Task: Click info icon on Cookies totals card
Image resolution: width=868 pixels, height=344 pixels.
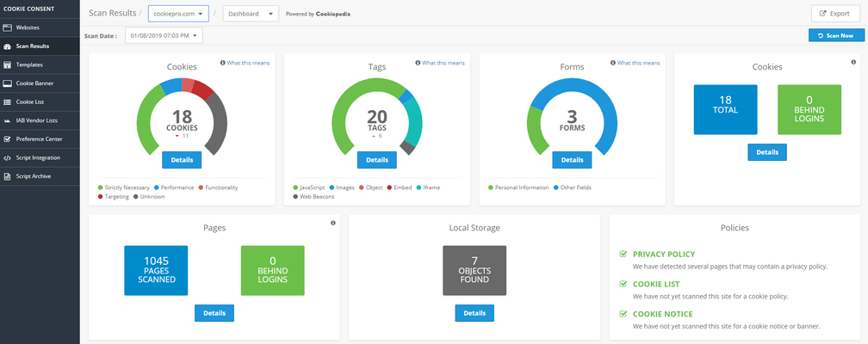Action: (853, 62)
